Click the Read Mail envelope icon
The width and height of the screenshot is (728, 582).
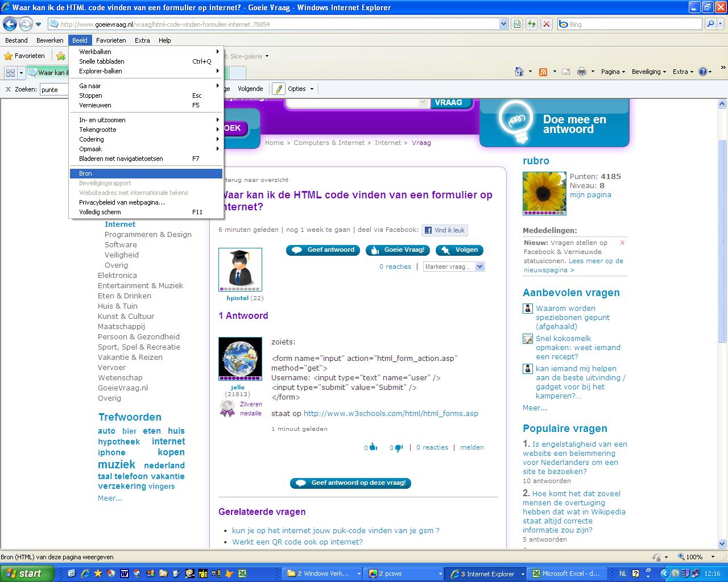[566, 72]
